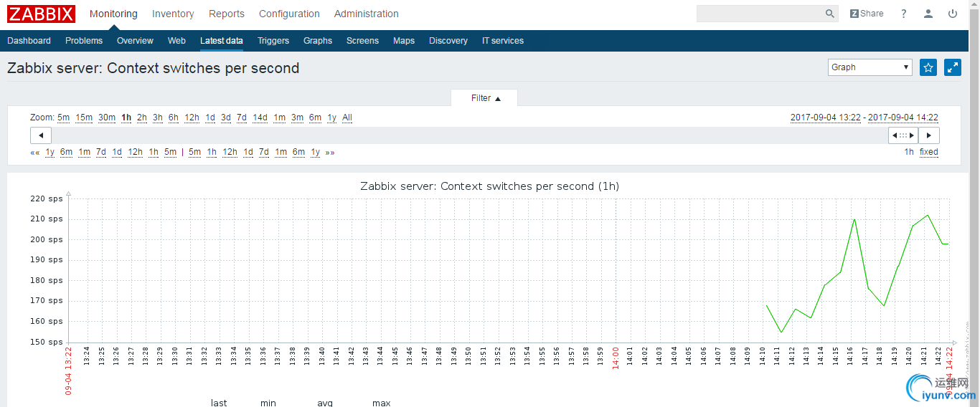Screen dimensions: 980x407
Task: Go to the Problems tab
Action: click(84, 41)
